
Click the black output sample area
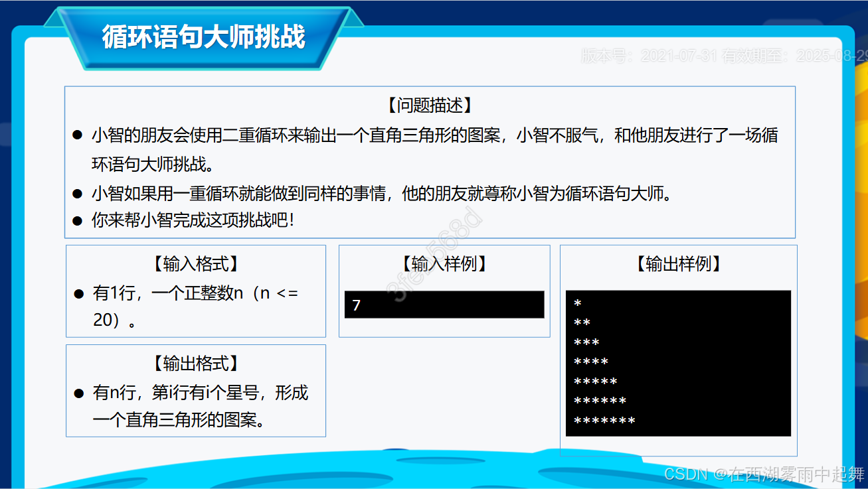point(677,362)
